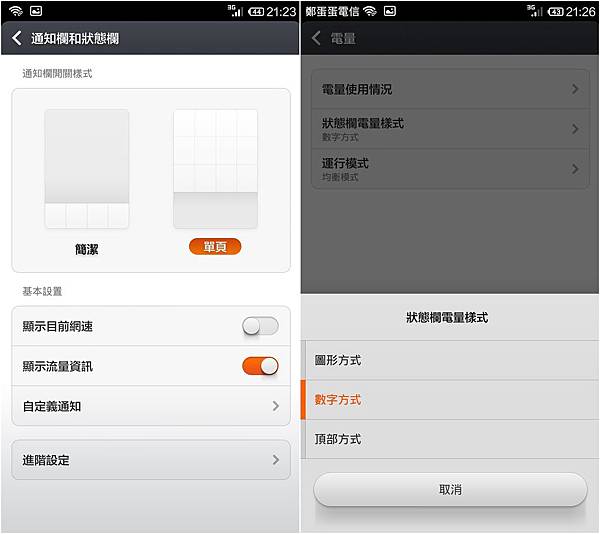Select the 簡潔 notification style thumbnail

(87, 169)
